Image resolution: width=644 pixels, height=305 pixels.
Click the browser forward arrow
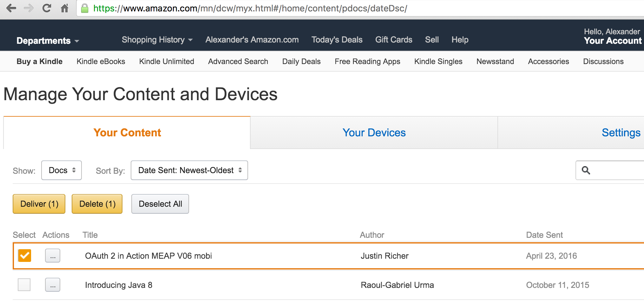29,8
